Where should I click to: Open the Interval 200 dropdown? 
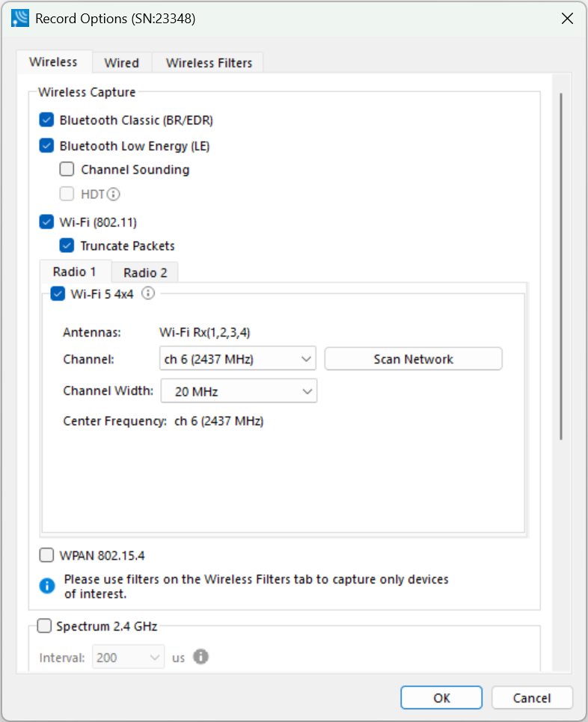pyautogui.click(x=129, y=657)
